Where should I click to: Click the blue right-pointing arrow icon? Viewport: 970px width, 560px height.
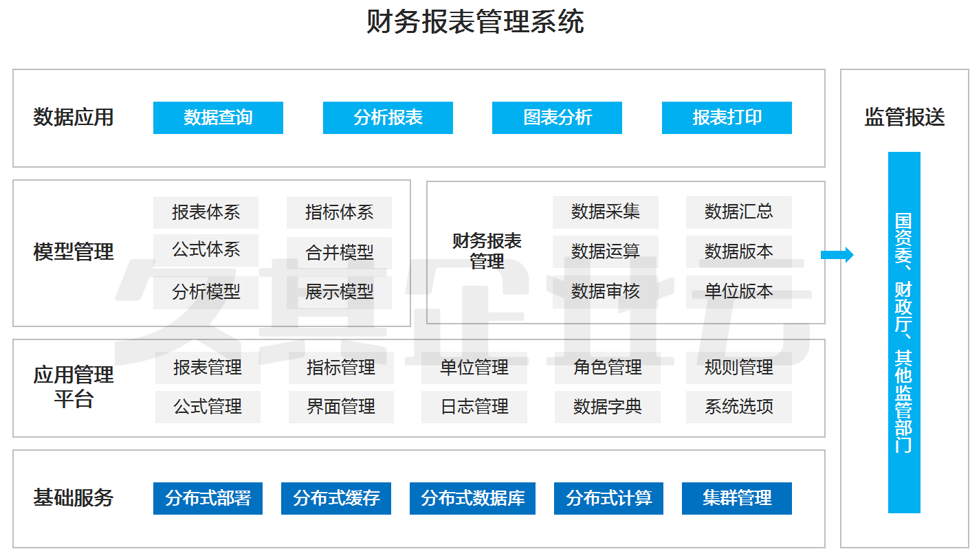[837, 255]
